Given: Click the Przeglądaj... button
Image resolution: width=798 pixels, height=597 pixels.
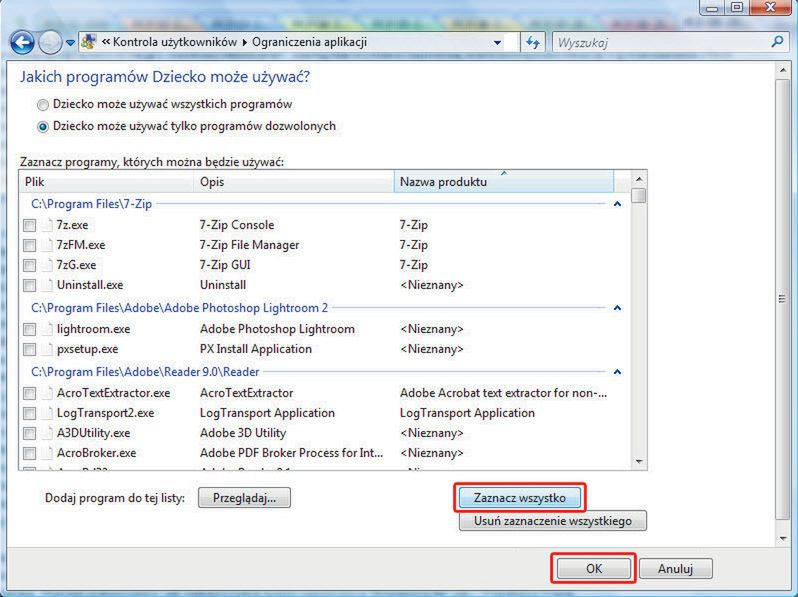Looking at the screenshot, I should tap(244, 498).
